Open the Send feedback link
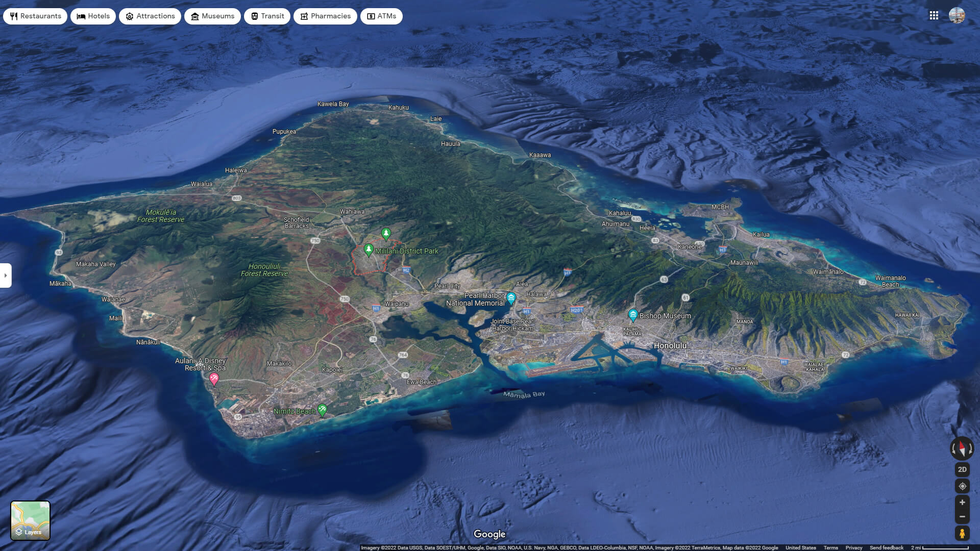Image resolution: width=980 pixels, height=551 pixels. [887, 547]
